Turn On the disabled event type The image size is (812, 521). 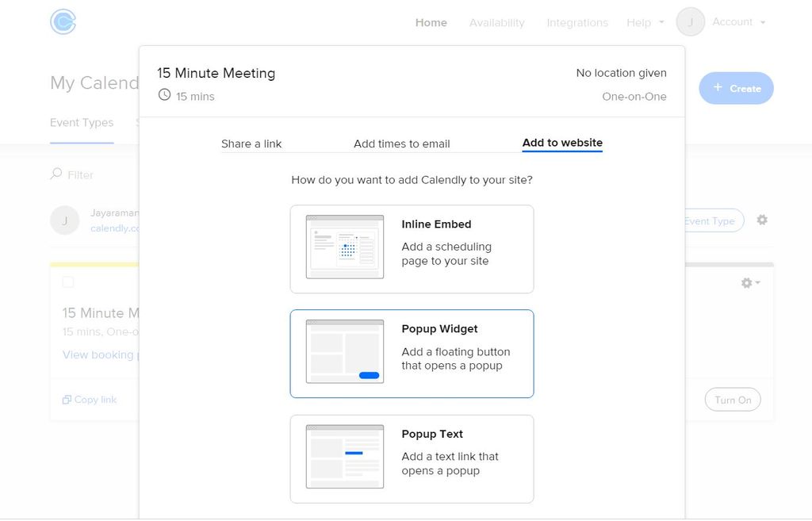click(732, 399)
